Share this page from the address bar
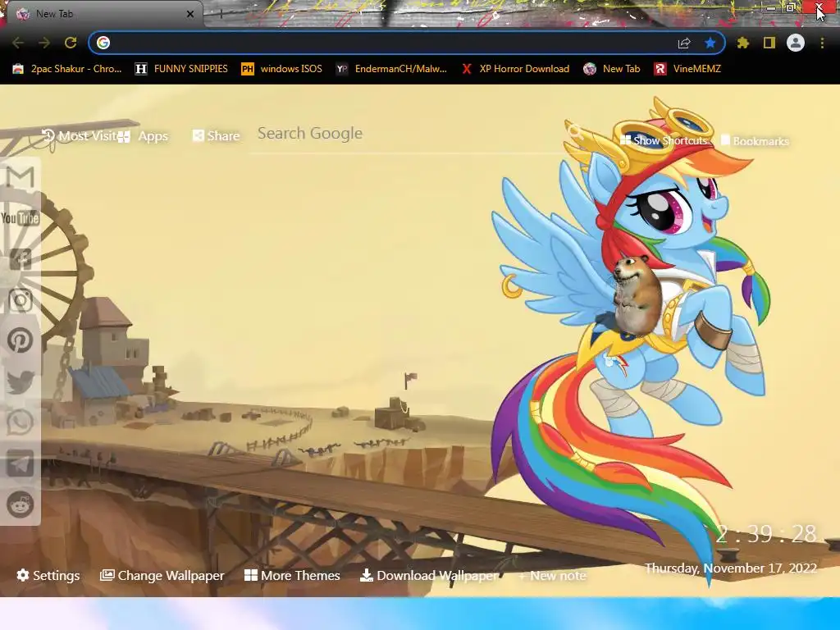The height and width of the screenshot is (630, 840). pos(684,43)
